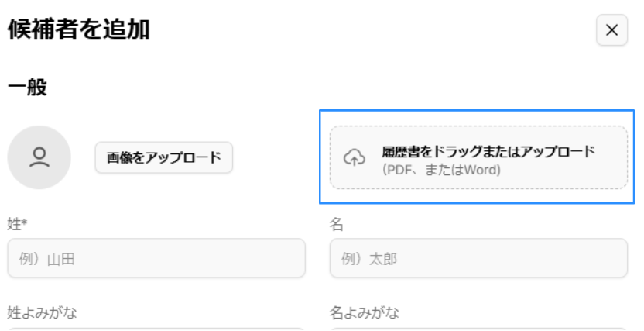
Task: Click the 名 field label
Action: coord(337,225)
